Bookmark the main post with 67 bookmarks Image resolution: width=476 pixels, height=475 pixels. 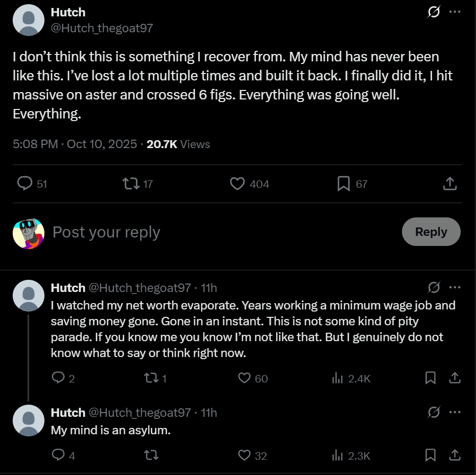343,184
